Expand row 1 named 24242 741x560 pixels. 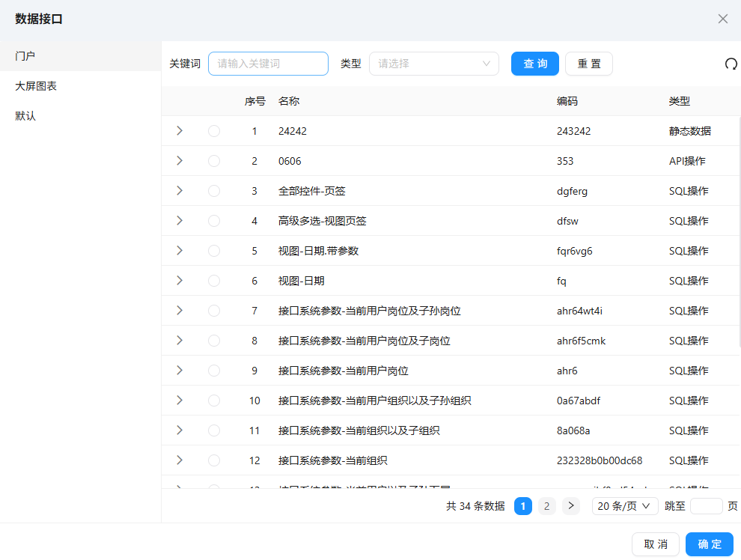(179, 131)
